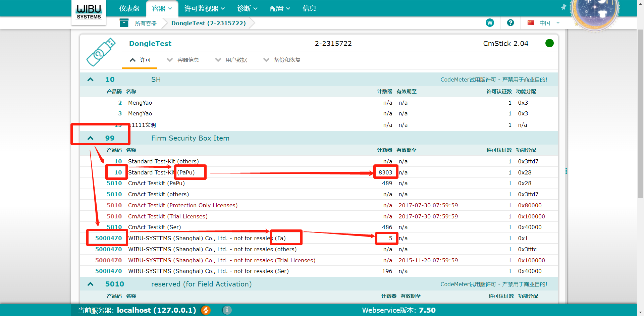This screenshot has height=316, width=644.
Task: Switch to the 备份和恢复 tab
Action: [282, 60]
